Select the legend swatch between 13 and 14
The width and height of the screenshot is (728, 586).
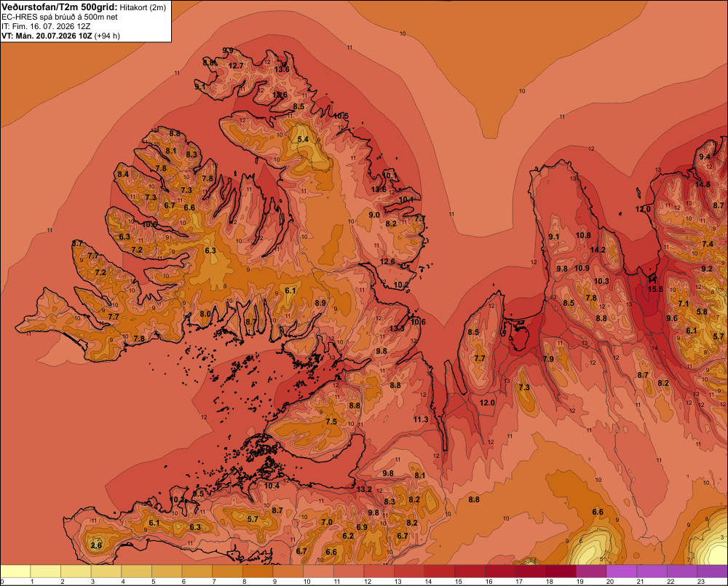click(409, 571)
